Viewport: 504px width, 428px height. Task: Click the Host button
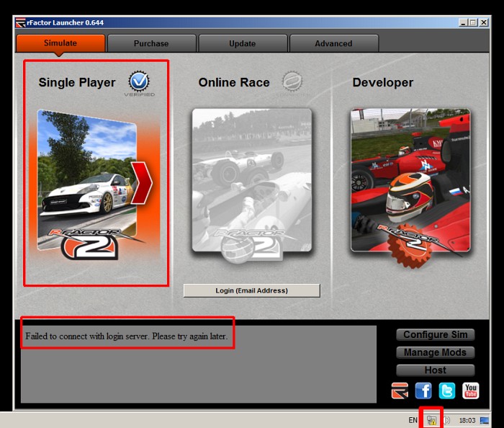[x=435, y=370]
